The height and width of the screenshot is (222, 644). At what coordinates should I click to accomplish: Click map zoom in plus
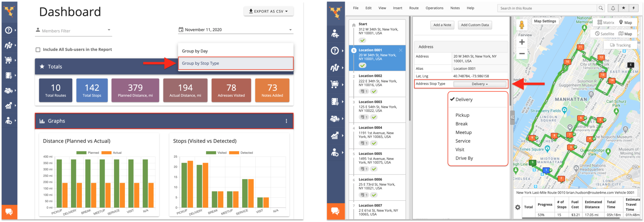(522, 42)
